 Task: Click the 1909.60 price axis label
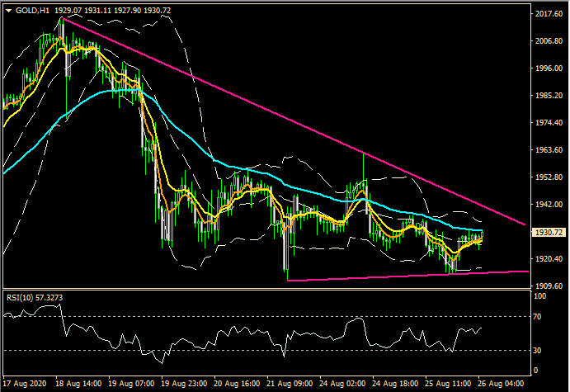tap(547, 286)
